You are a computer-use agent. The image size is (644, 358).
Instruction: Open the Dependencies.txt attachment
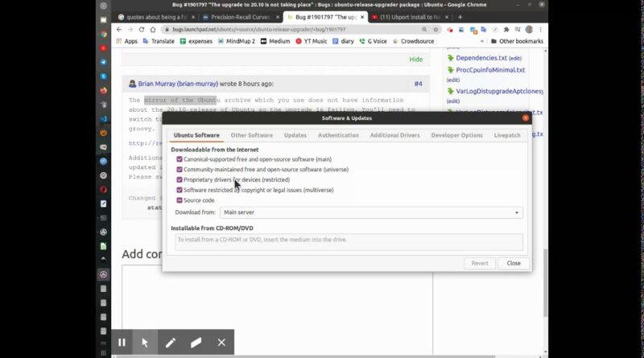pos(481,58)
